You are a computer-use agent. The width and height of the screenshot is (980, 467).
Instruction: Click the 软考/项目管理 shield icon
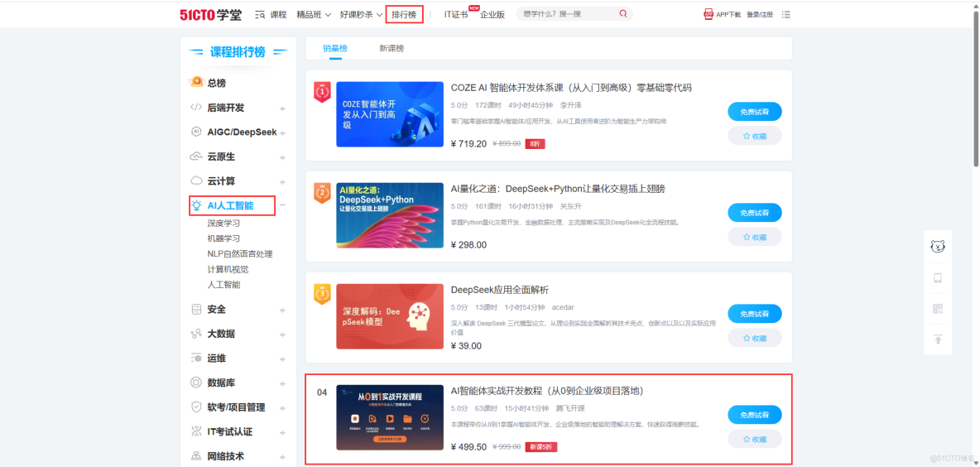196,407
